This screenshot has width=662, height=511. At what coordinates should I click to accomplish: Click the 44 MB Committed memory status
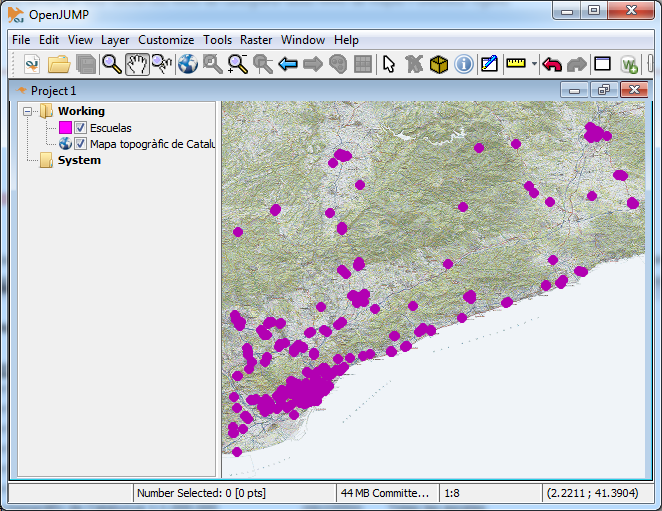click(x=387, y=493)
